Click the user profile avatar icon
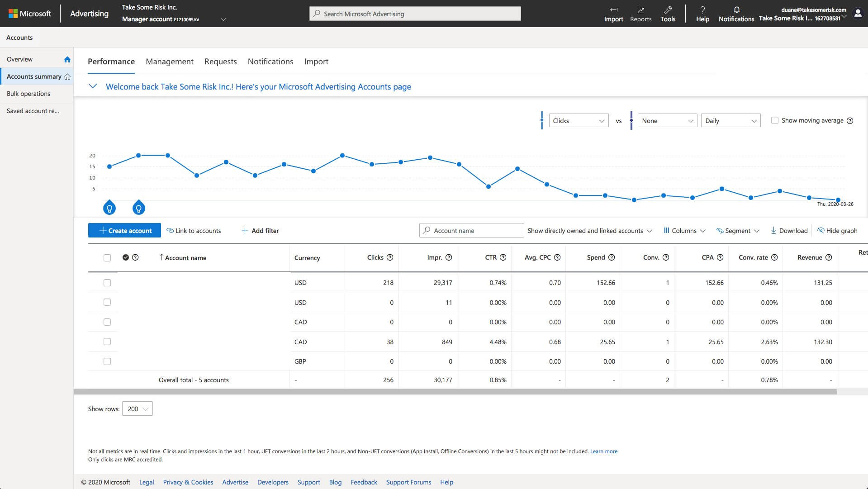This screenshot has height=489, width=868. point(858,14)
